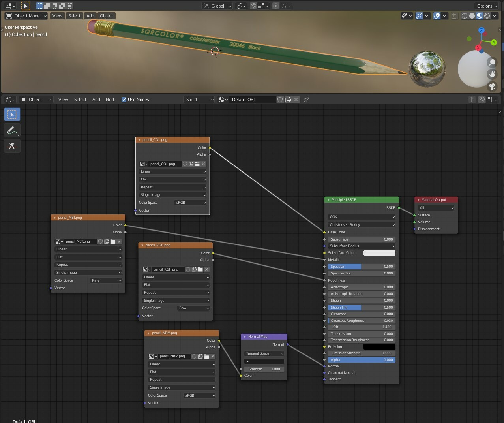504x423 pixels.
Task: Open the Object Mode dropdown
Action: [x=26, y=16]
